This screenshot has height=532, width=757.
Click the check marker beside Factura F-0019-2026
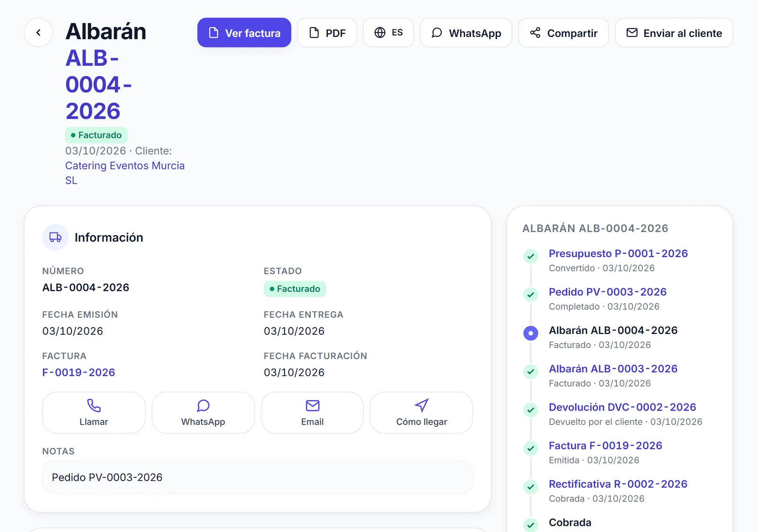point(531,448)
